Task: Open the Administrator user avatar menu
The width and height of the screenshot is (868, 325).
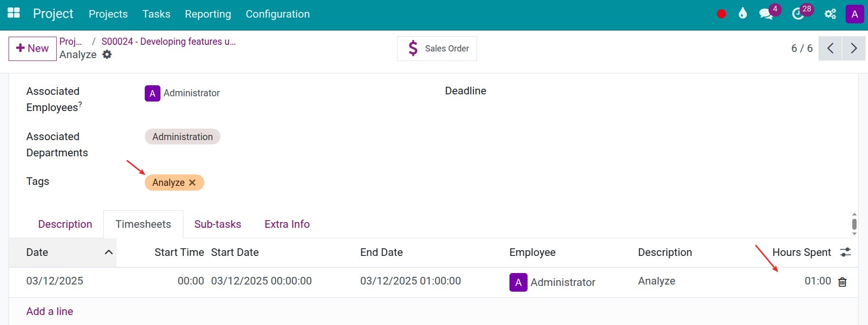Action: pyautogui.click(x=855, y=14)
